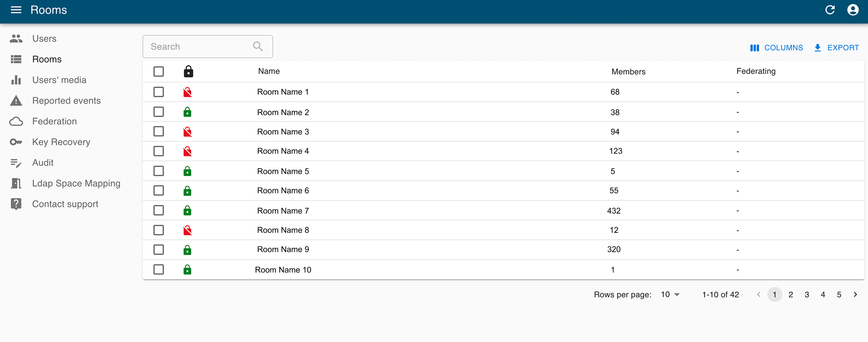Navigate to Users' media section
This screenshot has height=342, width=868.
pyautogui.click(x=59, y=80)
